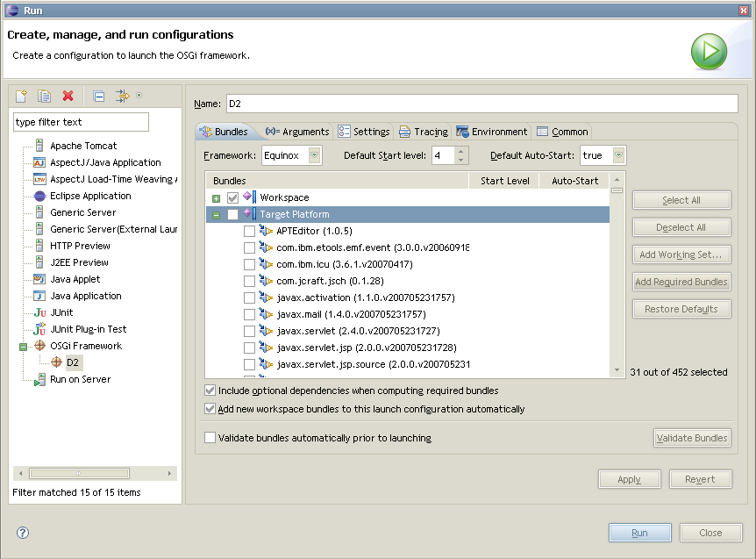Click the bundles list scroll up arrow
Image resolution: width=756 pixels, height=559 pixels.
click(617, 179)
